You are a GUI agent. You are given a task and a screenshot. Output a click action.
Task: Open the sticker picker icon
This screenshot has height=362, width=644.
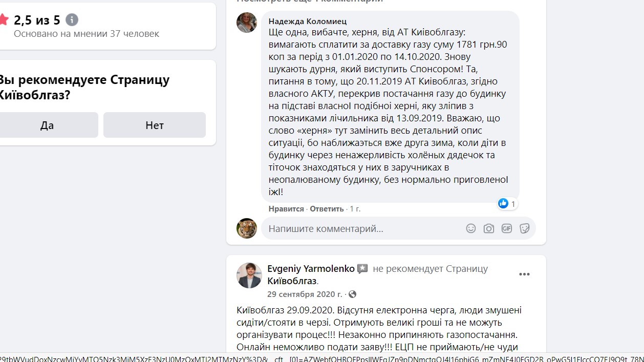coord(524,228)
